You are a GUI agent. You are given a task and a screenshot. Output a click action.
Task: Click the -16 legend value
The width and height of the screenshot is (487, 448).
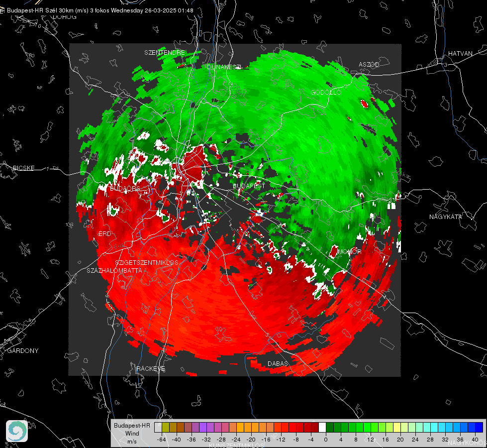266,440
